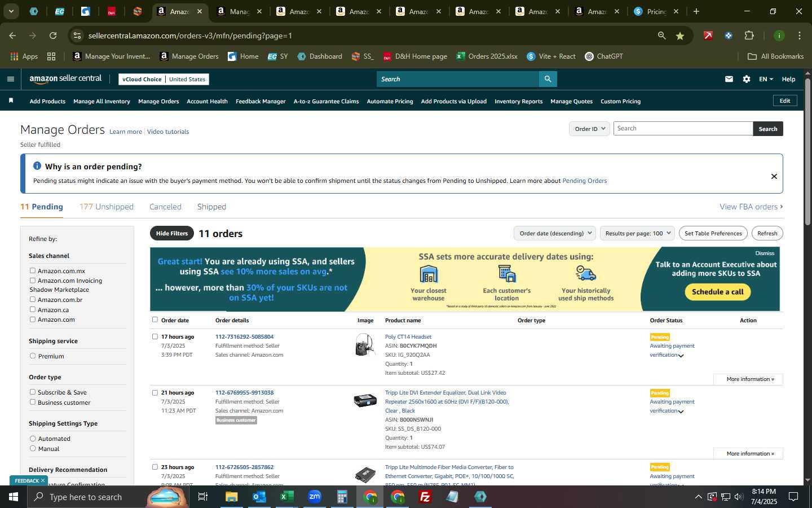Click the browser back arrow
Screen dimensions: 812x508
12,36
